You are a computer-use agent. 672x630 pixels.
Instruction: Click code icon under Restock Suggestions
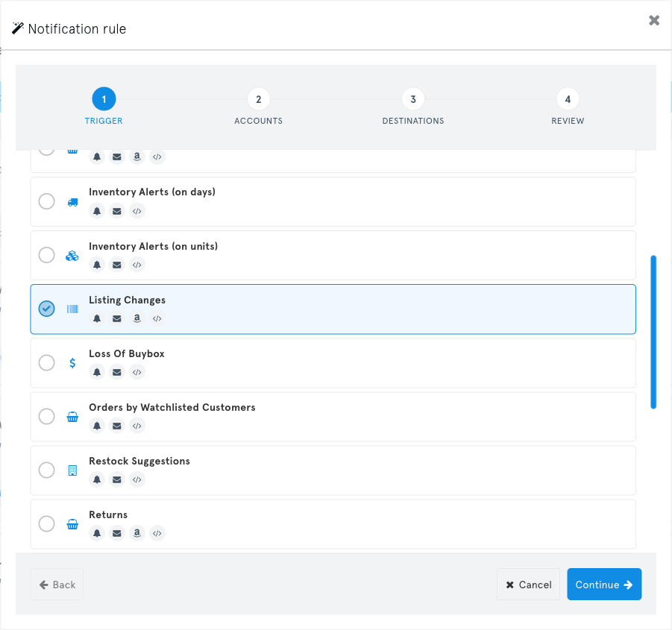137,479
